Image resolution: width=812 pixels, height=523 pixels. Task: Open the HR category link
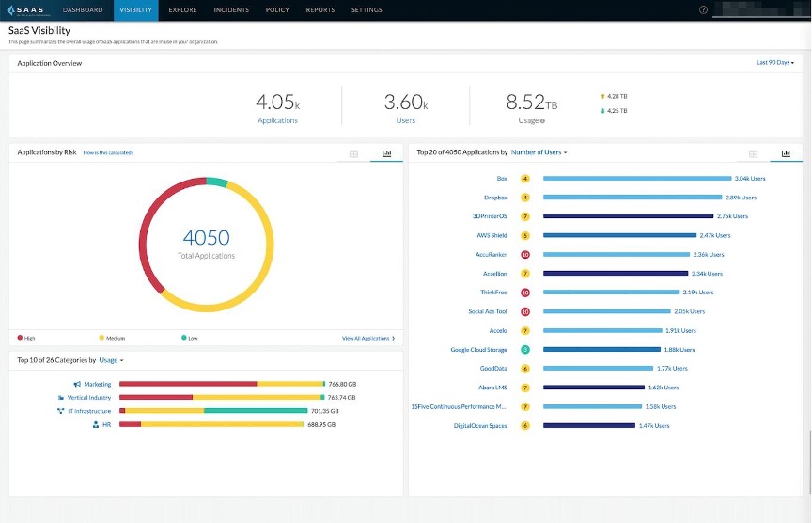pyautogui.click(x=107, y=424)
